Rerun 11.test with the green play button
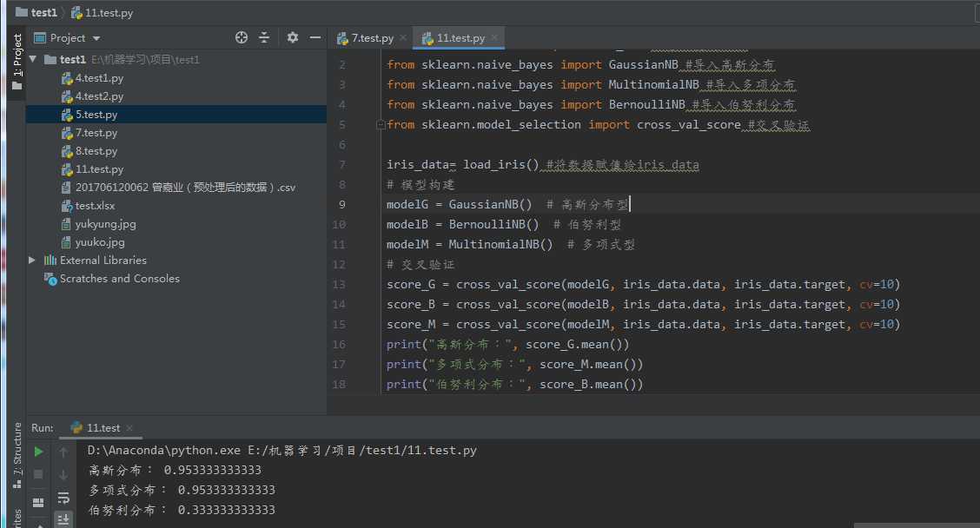The image size is (980, 528). [38, 451]
